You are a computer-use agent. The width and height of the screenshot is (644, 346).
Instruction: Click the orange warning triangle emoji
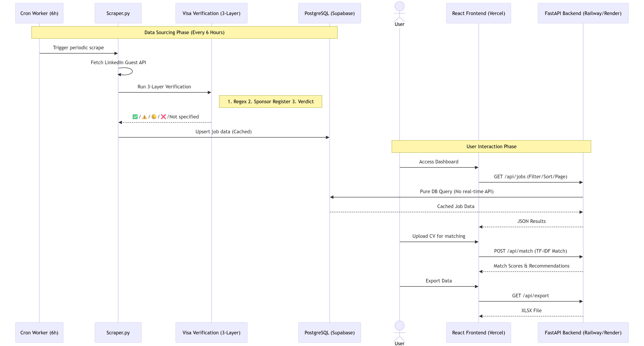[145, 117]
